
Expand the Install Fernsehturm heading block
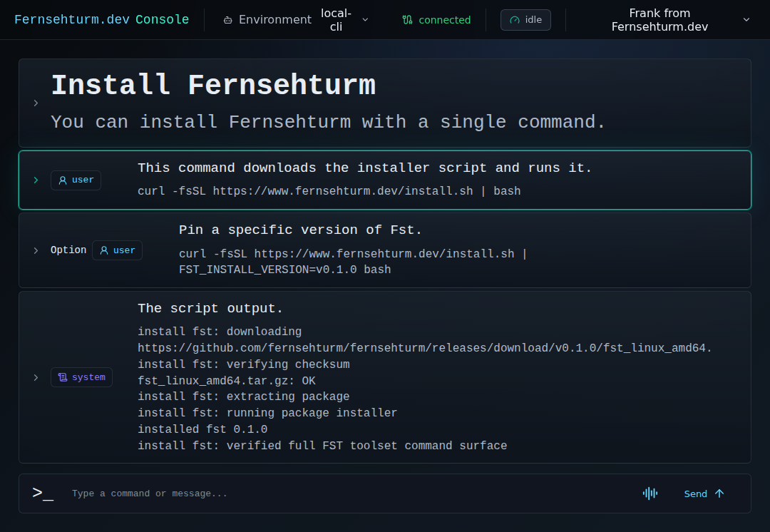coord(36,103)
